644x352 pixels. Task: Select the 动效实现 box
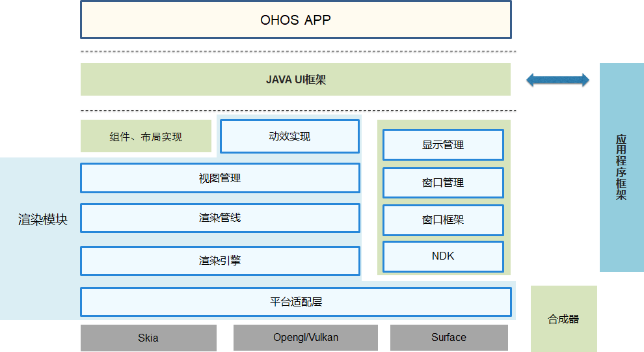(x=289, y=137)
